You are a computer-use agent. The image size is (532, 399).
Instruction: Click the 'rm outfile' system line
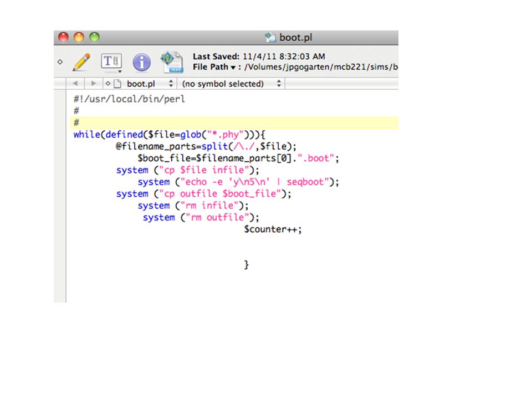click(x=201, y=217)
